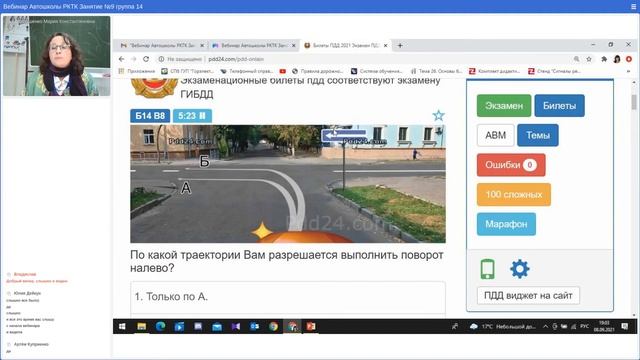Open a new browser tab with plus

tap(400, 46)
